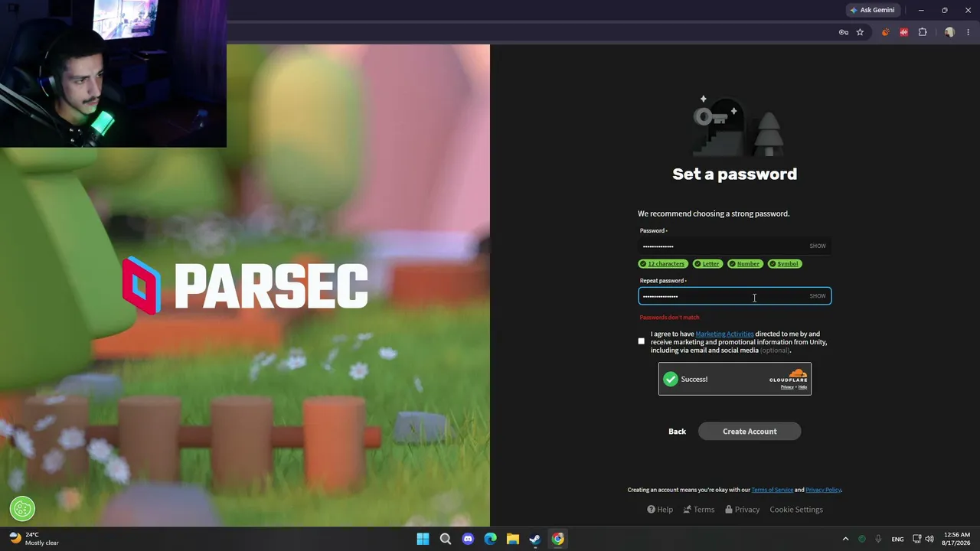Open the Chrome profile avatar
Viewport: 980px width, 551px height.
click(x=949, y=32)
